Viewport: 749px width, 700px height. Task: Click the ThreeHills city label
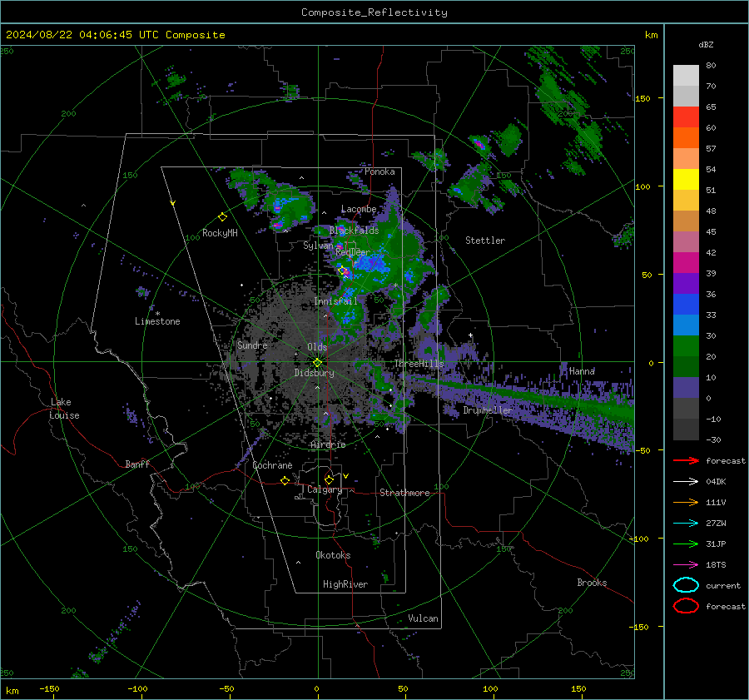click(419, 364)
